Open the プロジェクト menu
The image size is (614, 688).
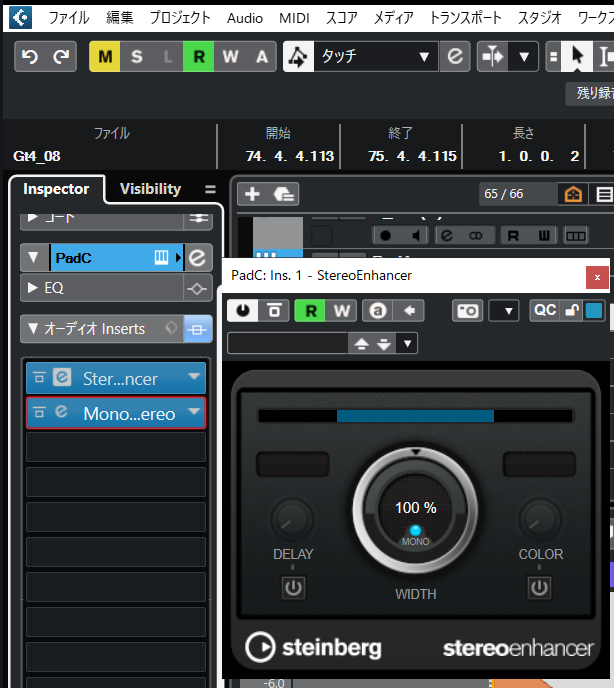click(180, 18)
